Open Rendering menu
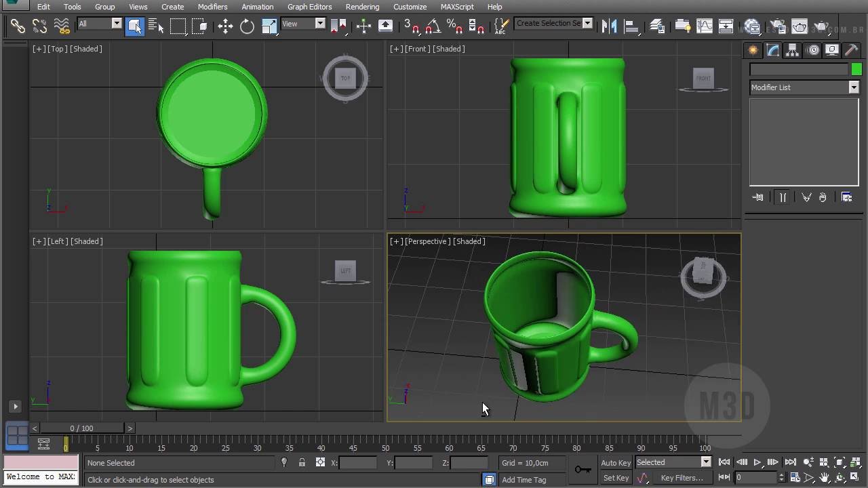 click(362, 7)
